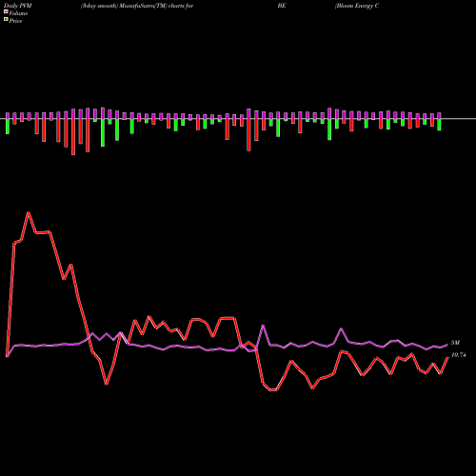Click the '10.74' price line end label

[x=458, y=355]
